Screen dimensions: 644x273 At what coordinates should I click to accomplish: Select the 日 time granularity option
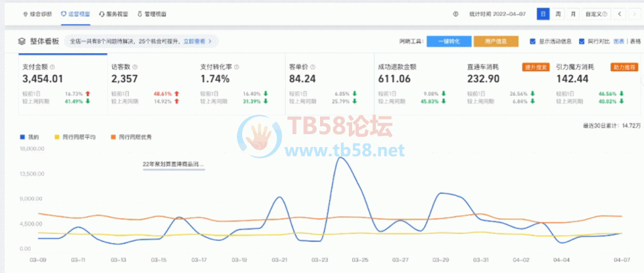(x=543, y=13)
